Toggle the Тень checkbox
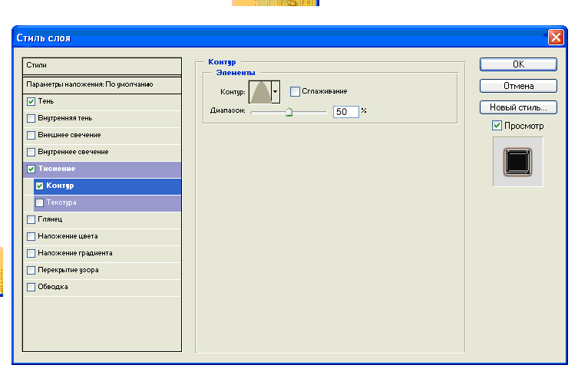The width and height of the screenshot is (588, 388). (x=31, y=101)
